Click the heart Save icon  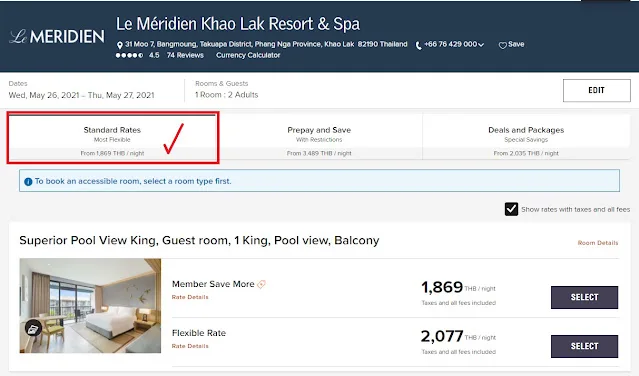503,45
